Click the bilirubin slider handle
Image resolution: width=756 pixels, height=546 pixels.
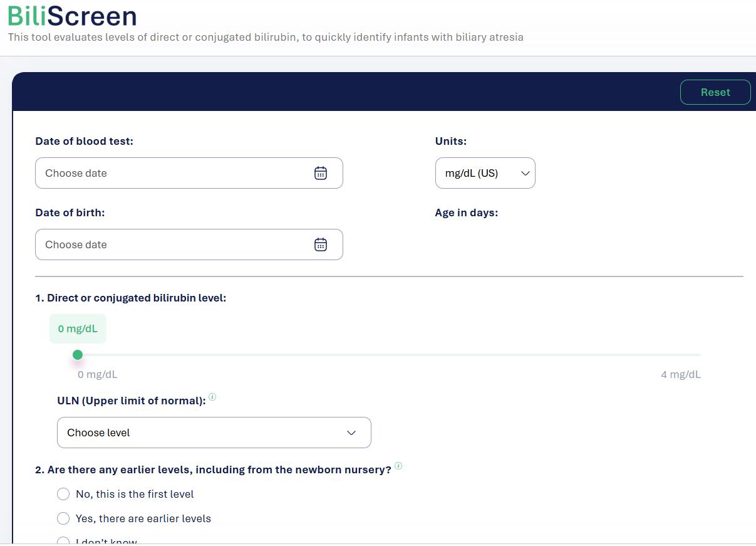[x=78, y=355]
